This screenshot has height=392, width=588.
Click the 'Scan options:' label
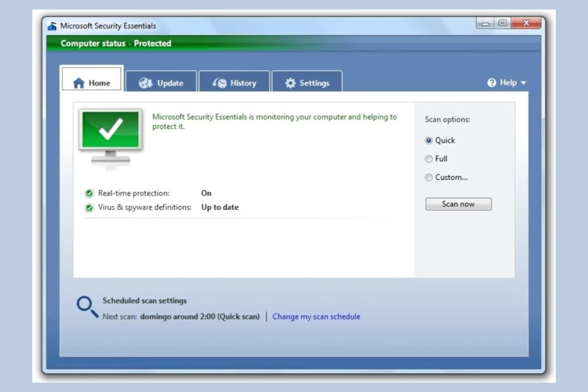447,120
